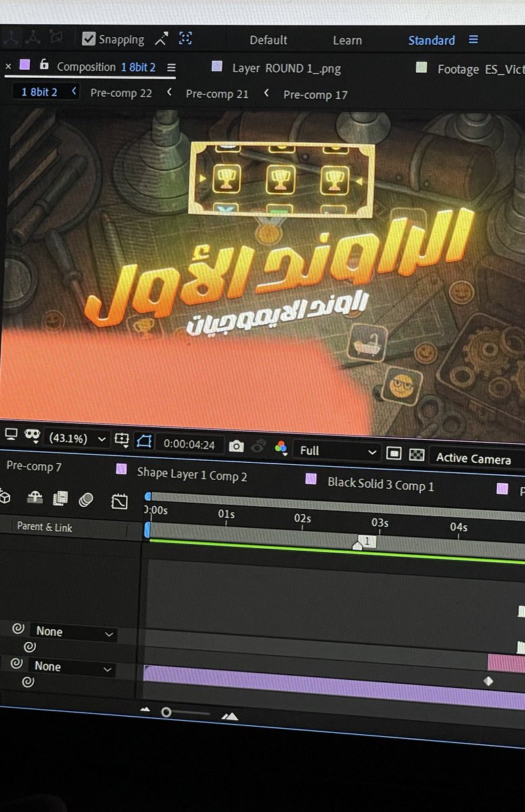The width and height of the screenshot is (525, 812).
Task: Switch to Black Solid 3 Comp 1 timeline tab
Action: pos(381,484)
